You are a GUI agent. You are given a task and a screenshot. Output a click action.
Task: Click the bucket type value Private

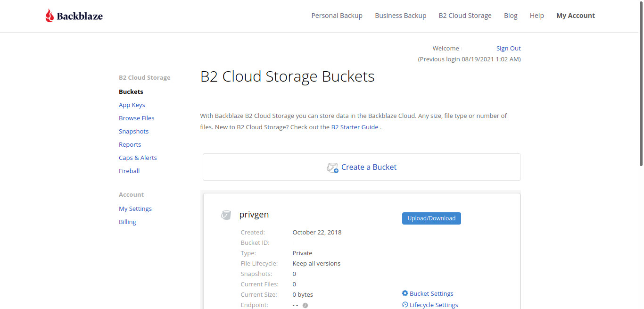point(302,253)
